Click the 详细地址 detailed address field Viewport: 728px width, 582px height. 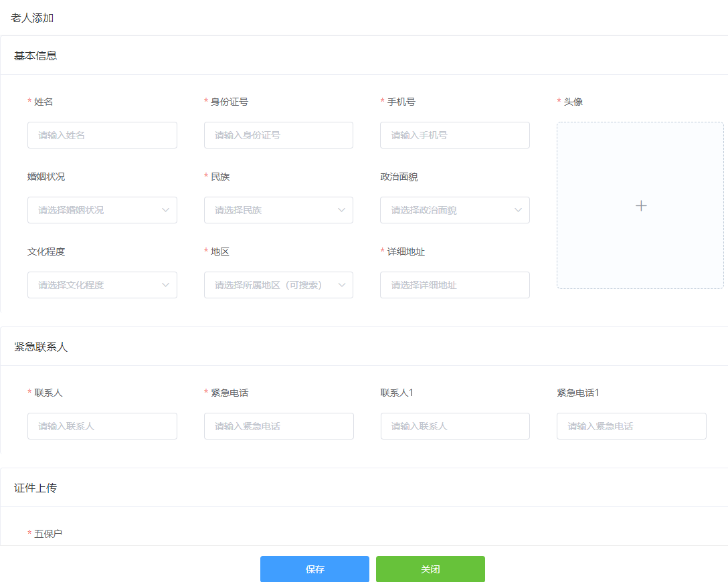click(454, 285)
